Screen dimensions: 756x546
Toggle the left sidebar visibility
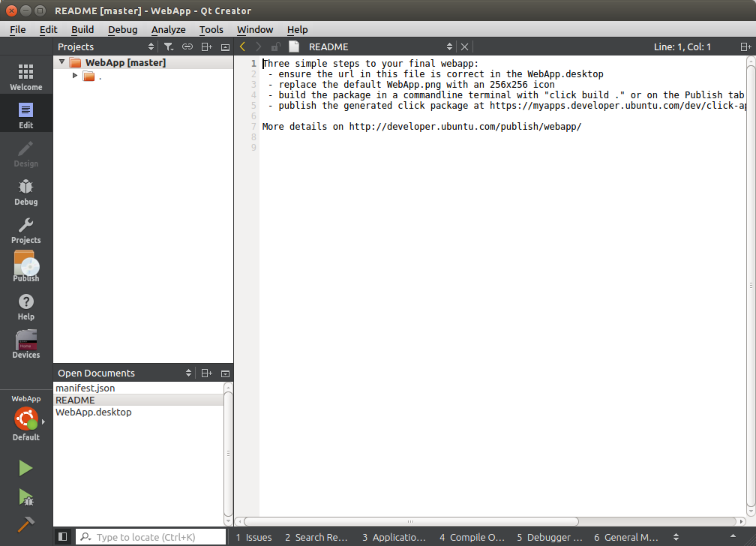pyautogui.click(x=63, y=536)
